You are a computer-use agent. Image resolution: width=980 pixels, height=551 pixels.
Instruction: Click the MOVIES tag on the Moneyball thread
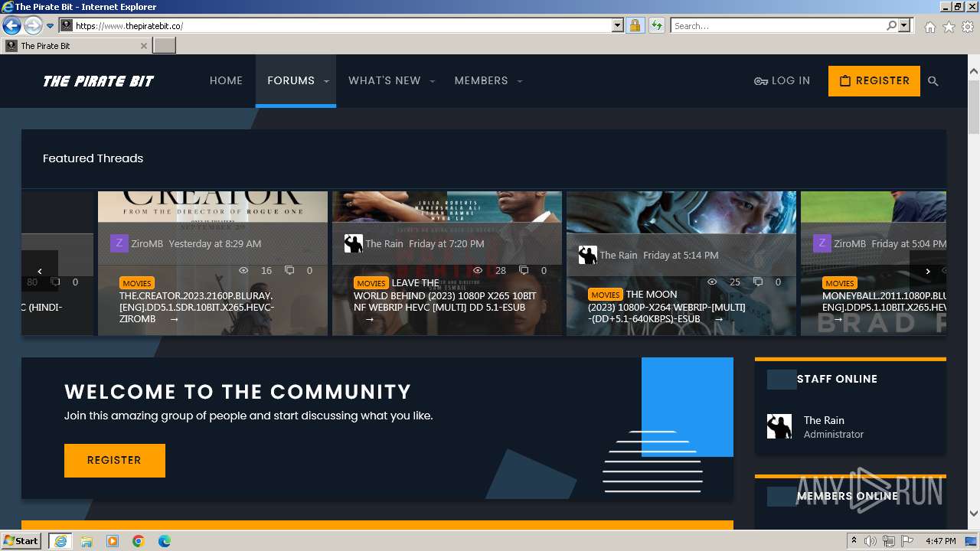pyautogui.click(x=840, y=283)
